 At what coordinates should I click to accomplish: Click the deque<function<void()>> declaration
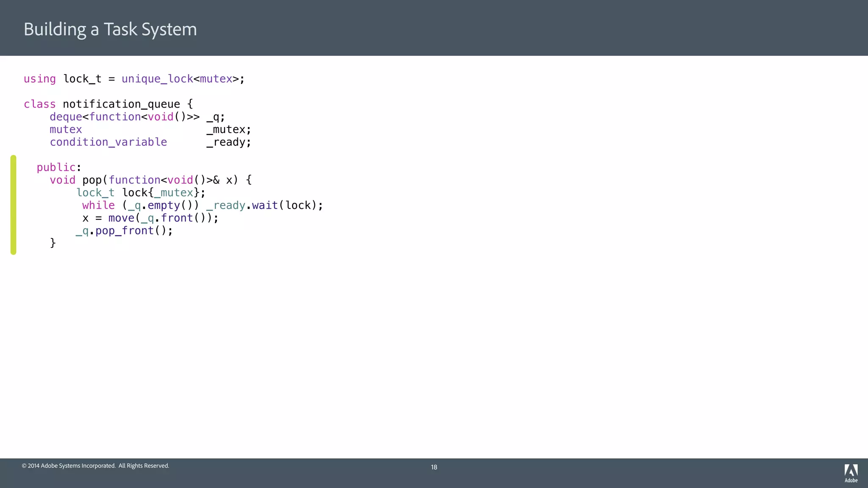(124, 117)
